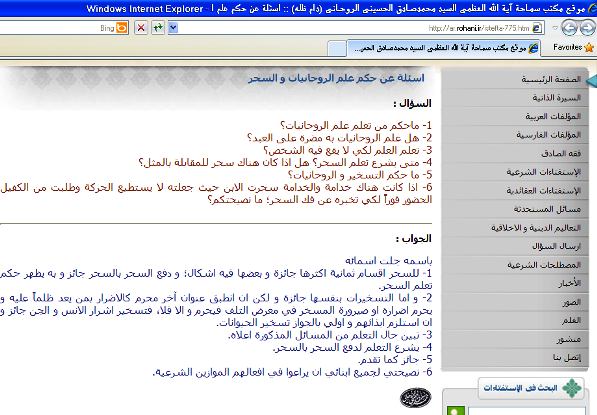This screenshot has height=415, width=597.
Task: Click the الجواب section heading
Action: (413, 239)
